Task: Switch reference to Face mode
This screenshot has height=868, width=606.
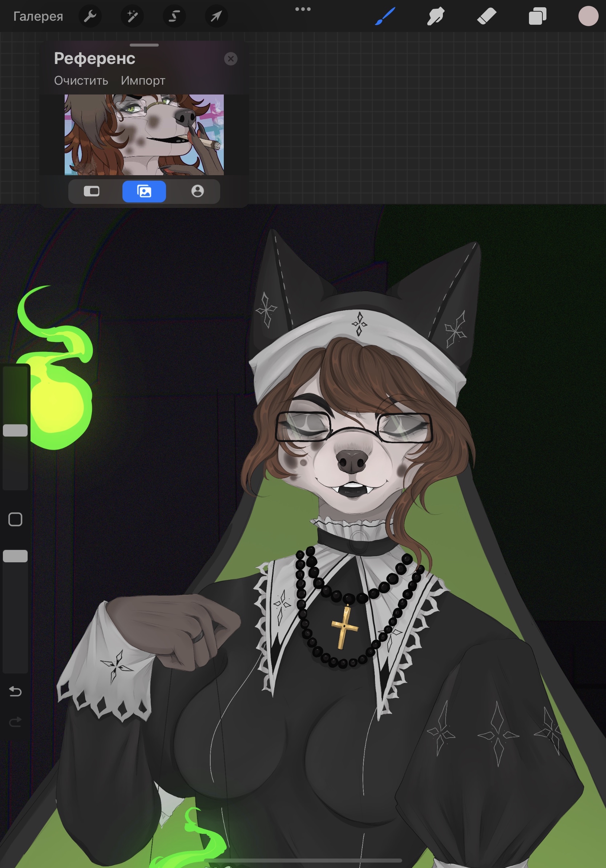Action: [197, 191]
